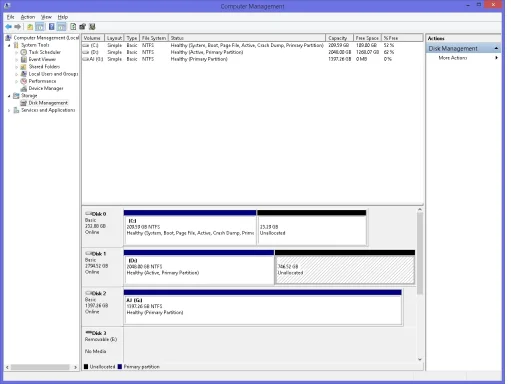The height and width of the screenshot is (384, 511).
Task: Sort by the % Free column header
Action: (x=402, y=38)
